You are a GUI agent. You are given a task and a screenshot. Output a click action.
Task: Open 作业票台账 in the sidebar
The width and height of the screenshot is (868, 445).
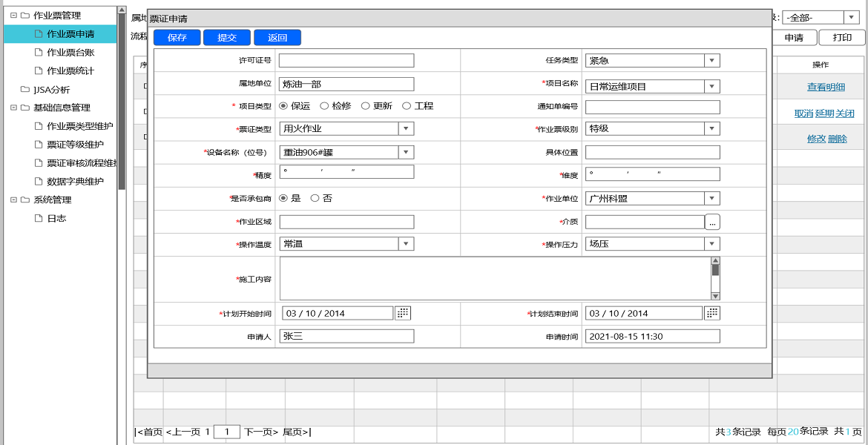click(x=70, y=53)
